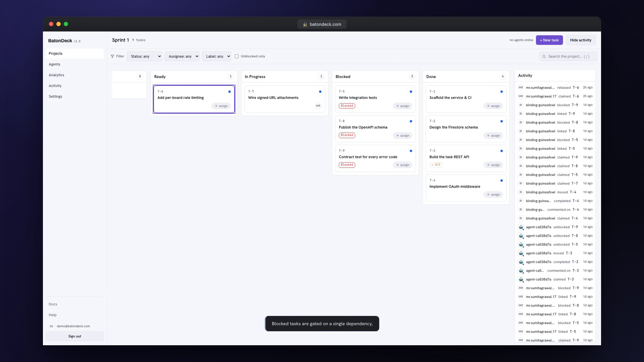Click the agent avatar on 'completed T-3' entry
Viewport: 644px width, 362px height.
coord(521,262)
